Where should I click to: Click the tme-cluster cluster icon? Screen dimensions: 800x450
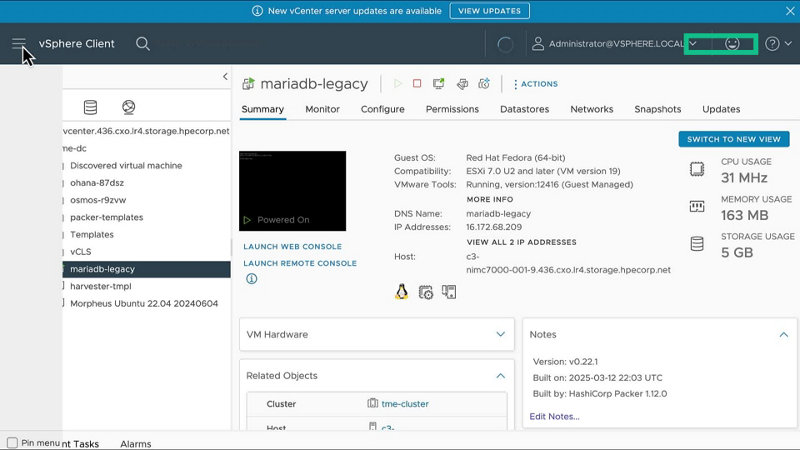(372, 403)
